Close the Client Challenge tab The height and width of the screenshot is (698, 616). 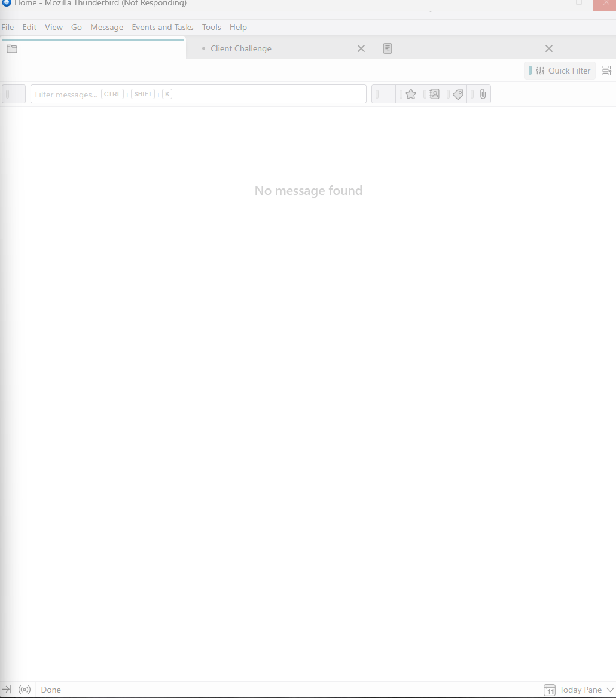(361, 48)
